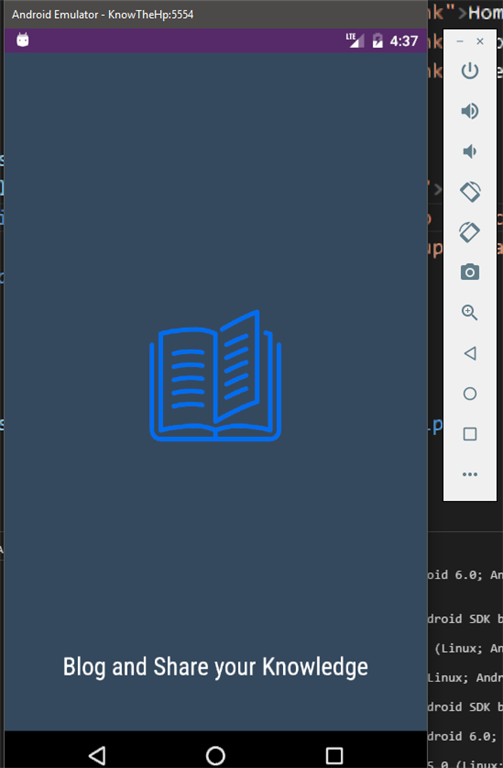
Task: Tap the Android debug notification icon
Action: point(23,40)
